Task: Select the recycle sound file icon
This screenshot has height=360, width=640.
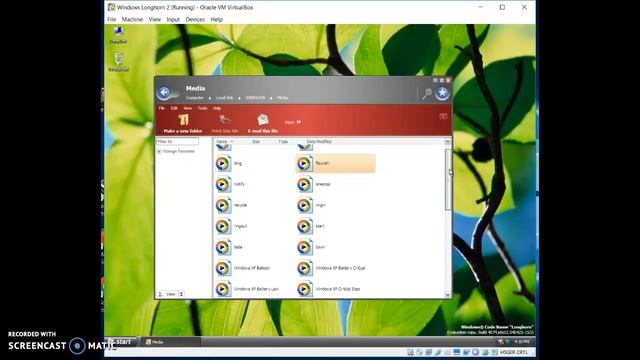Action: point(223,205)
